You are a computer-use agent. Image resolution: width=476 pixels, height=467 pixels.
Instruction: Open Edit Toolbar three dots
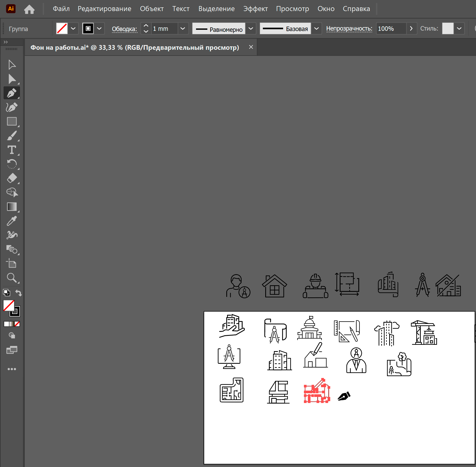click(x=12, y=369)
